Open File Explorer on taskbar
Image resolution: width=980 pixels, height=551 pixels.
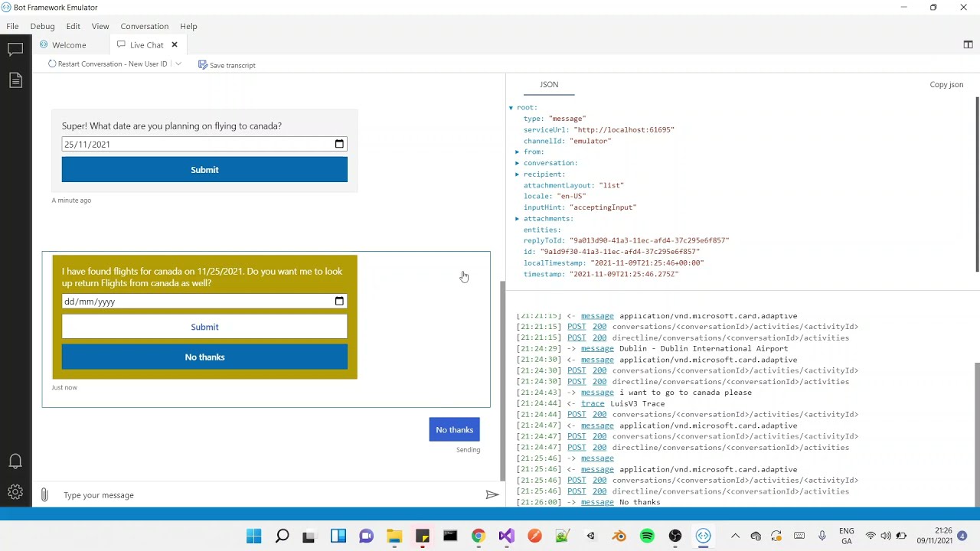tap(394, 536)
